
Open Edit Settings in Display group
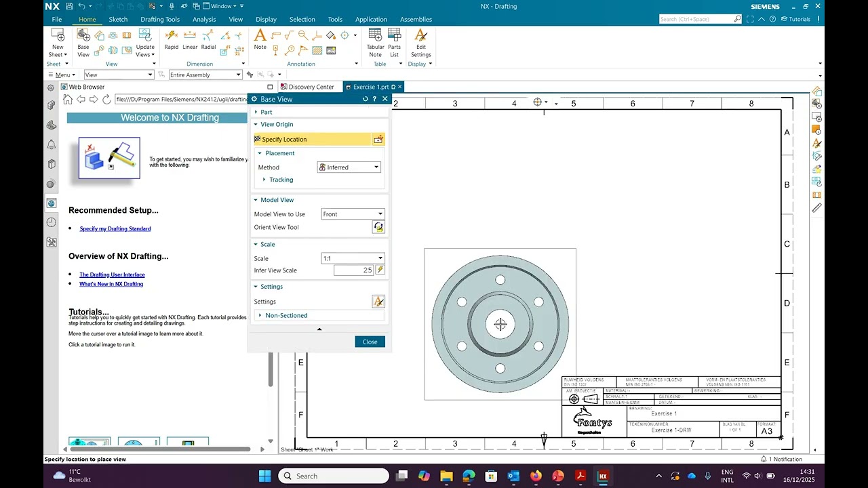click(420, 42)
